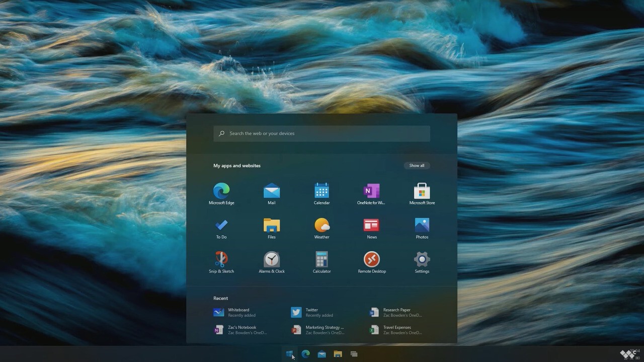Open Zac's Notebook recent item

240,330
